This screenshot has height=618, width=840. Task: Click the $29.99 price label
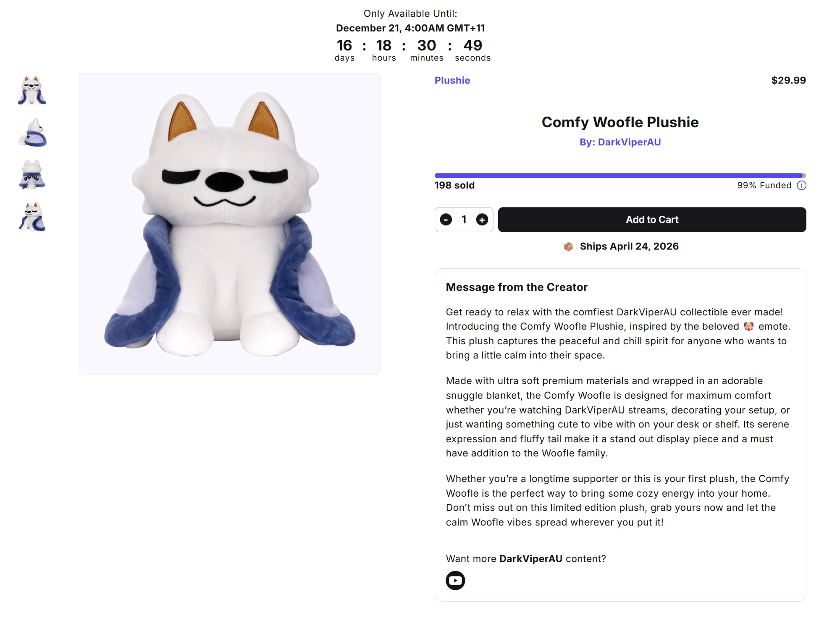[x=788, y=81]
